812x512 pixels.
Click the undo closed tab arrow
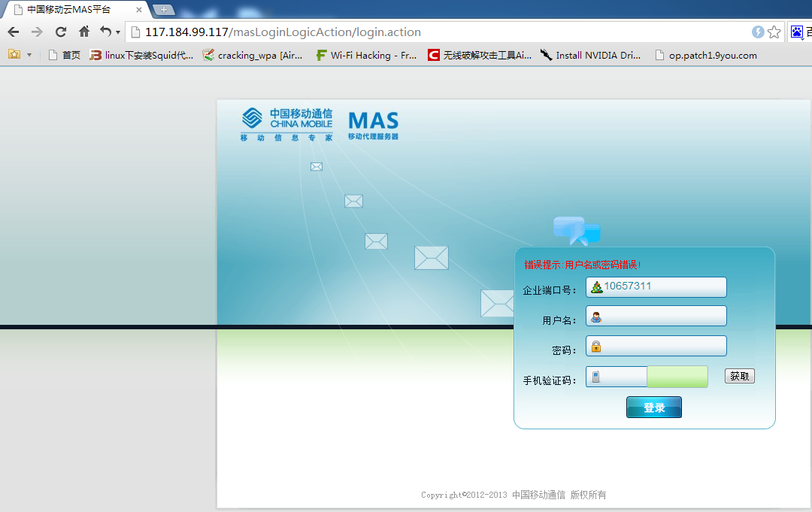point(106,32)
